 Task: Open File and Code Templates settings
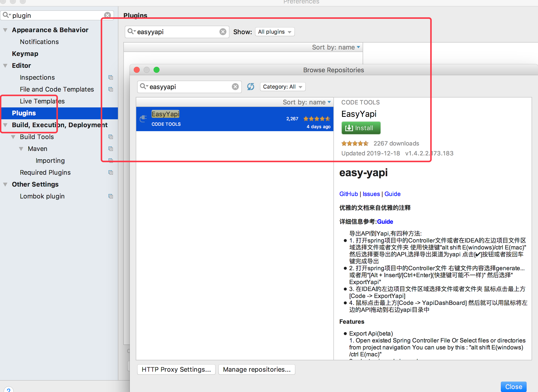click(x=57, y=89)
